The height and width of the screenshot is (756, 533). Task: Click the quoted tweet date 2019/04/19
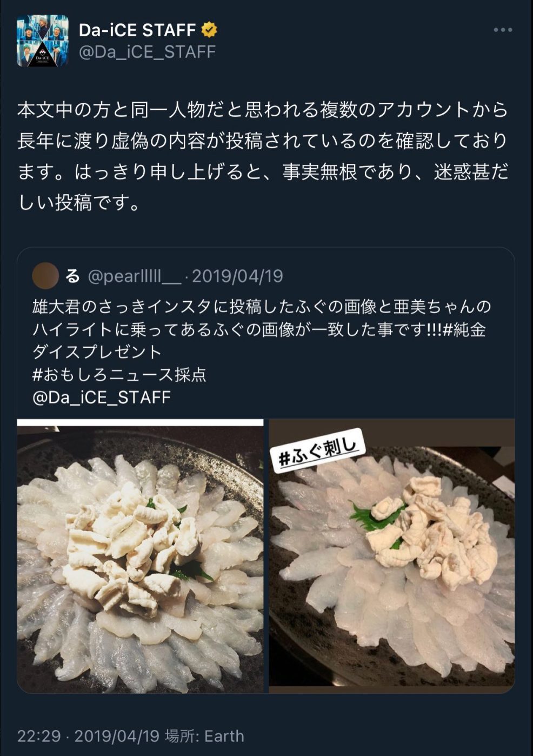(x=237, y=276)
